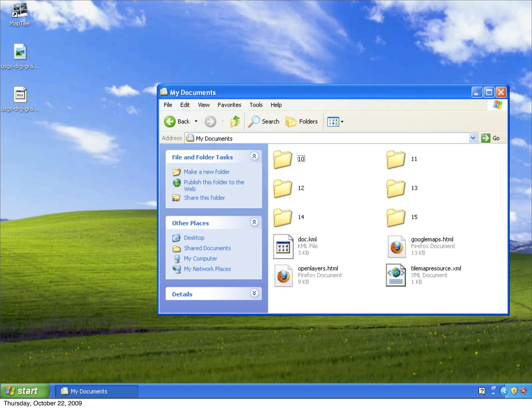Viewport: 532px width, 409px height.
Task: Collapse File and Folder Tasks panel
Action: coord(254,156)
